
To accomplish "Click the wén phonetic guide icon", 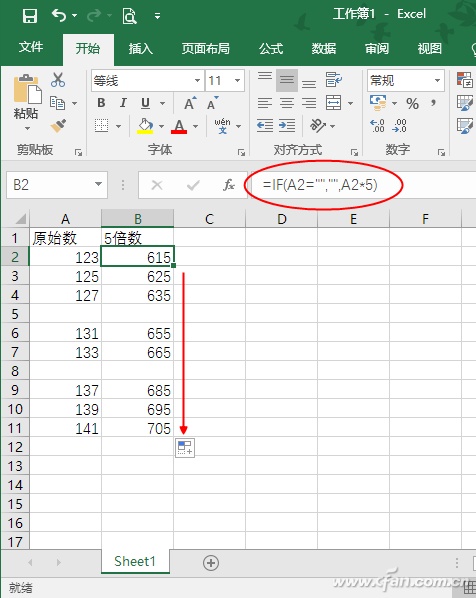I will [222, 126].
